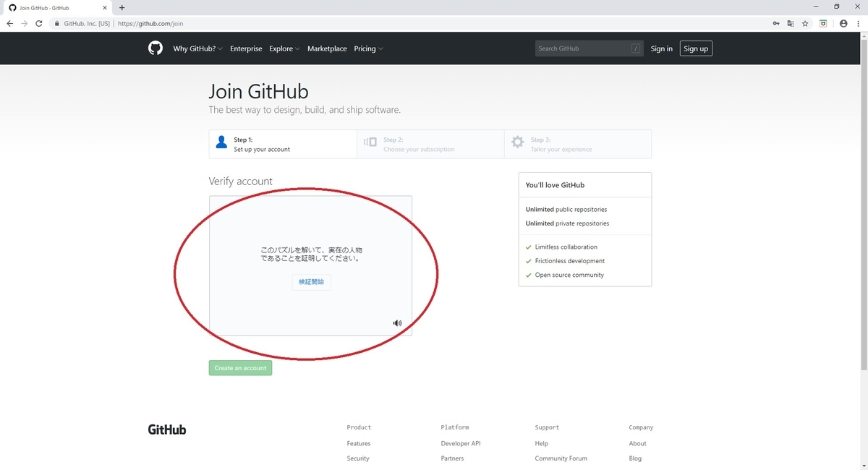Image resolution: width=868 pixels, height=470 pixels.
Task: Click "Limitless collaboration" text
Action: click(566, 247)
